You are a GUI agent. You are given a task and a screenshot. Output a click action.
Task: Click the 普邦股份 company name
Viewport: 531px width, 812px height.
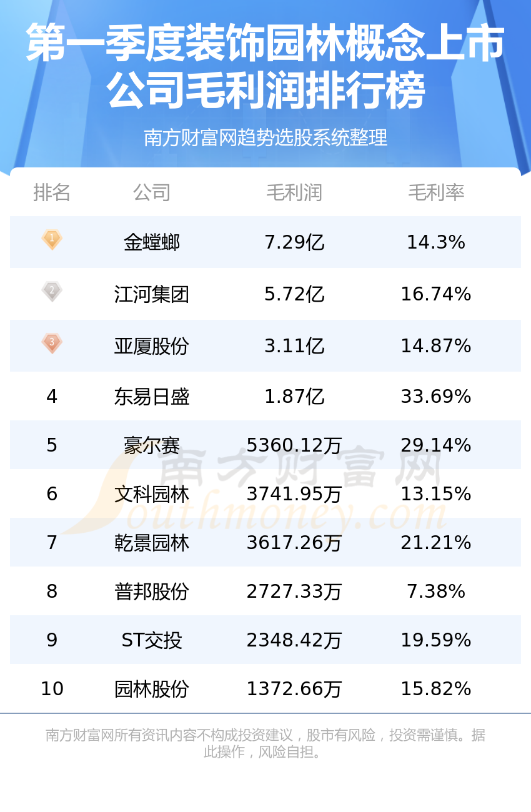[x=152, y=592]
